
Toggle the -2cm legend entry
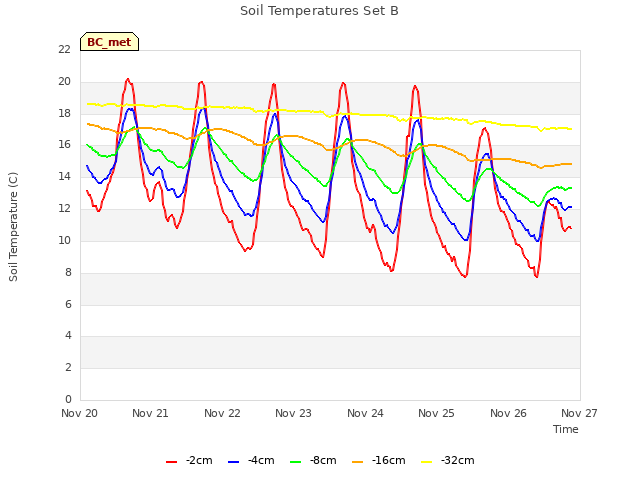point(189,461)
